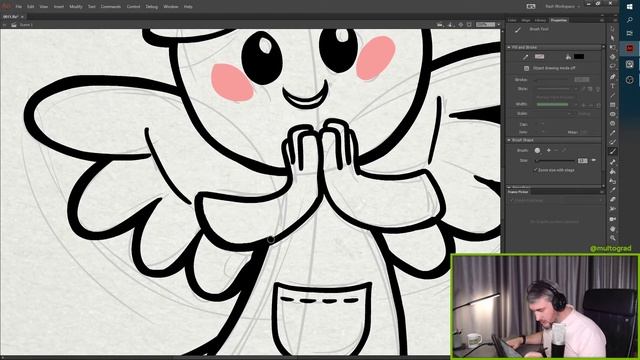The image size is (640, 360).
Task: Select the Paint Brush tool above the active brush
Action: pyautogui.click(x=613, y=142)
